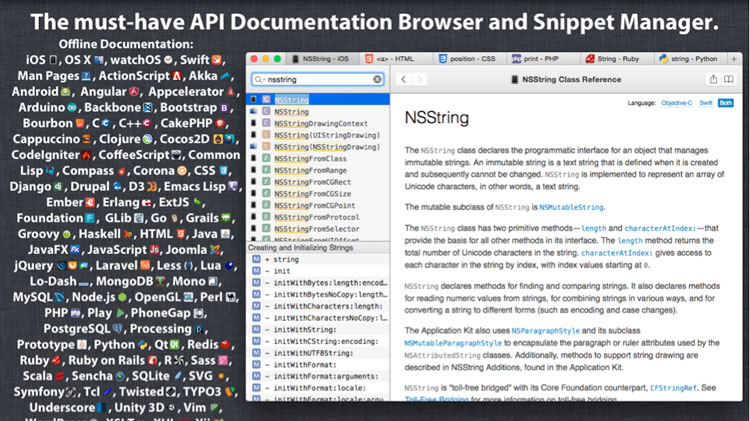Screen dimensions: 750x421
Task: Click category icon beside NSString(UIStringDrawing)
Action: click(266, 135)
